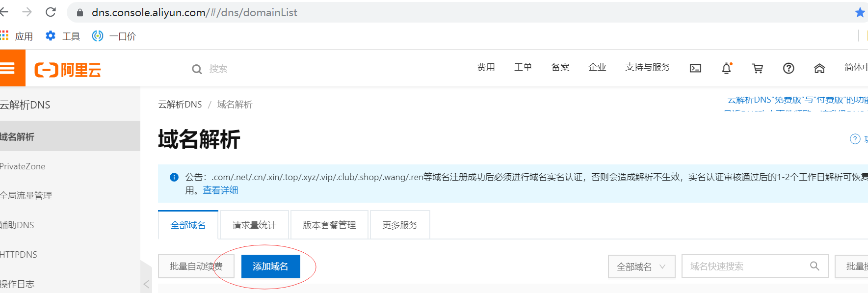Open the 备案 menu
Screen dimensions: 868x293
560,67
